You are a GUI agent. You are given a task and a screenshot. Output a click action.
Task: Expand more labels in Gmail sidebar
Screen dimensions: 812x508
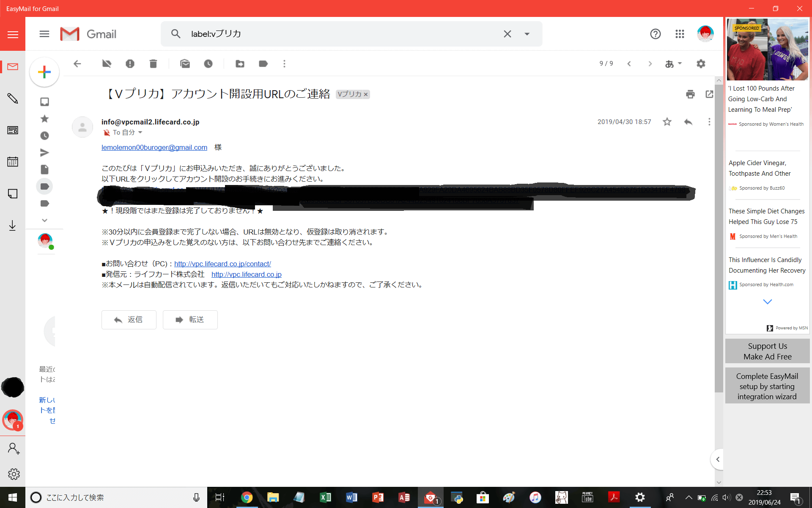tap(44, 220)
